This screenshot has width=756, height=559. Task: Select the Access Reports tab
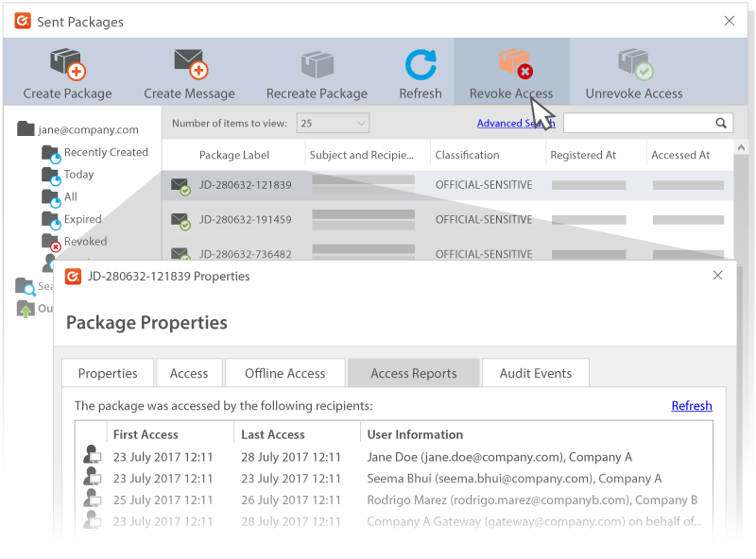414,373
